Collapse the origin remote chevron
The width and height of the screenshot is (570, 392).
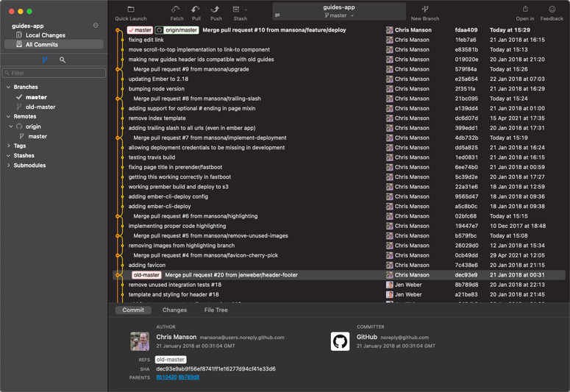pos(11,126)
